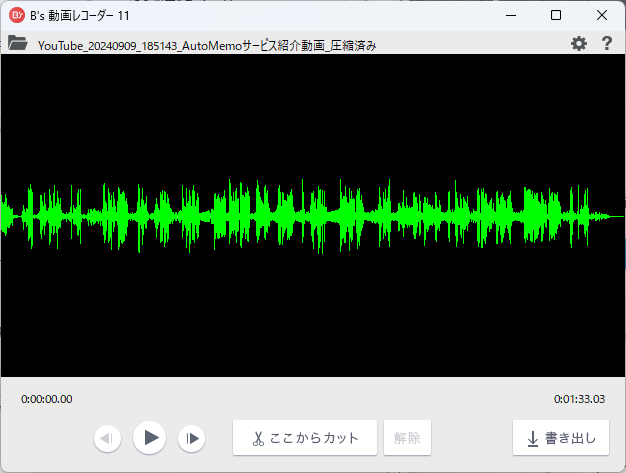Play the recorded audio
626x473 pixels.
point(150,437)
